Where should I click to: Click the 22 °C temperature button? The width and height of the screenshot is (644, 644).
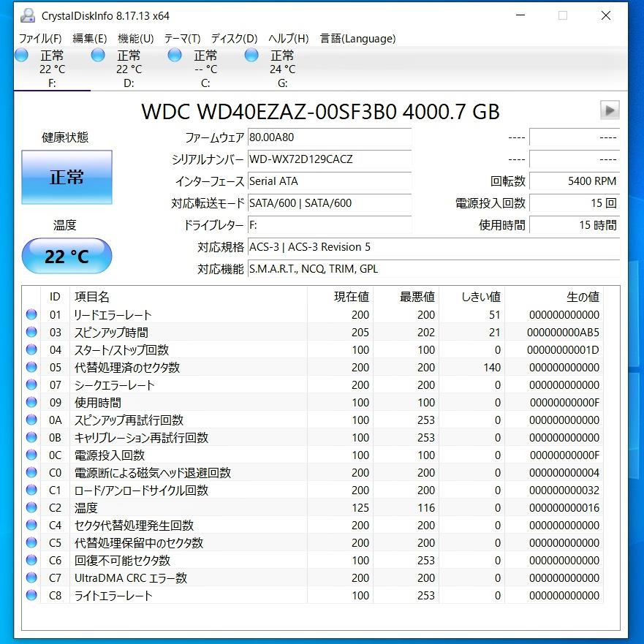67,256
